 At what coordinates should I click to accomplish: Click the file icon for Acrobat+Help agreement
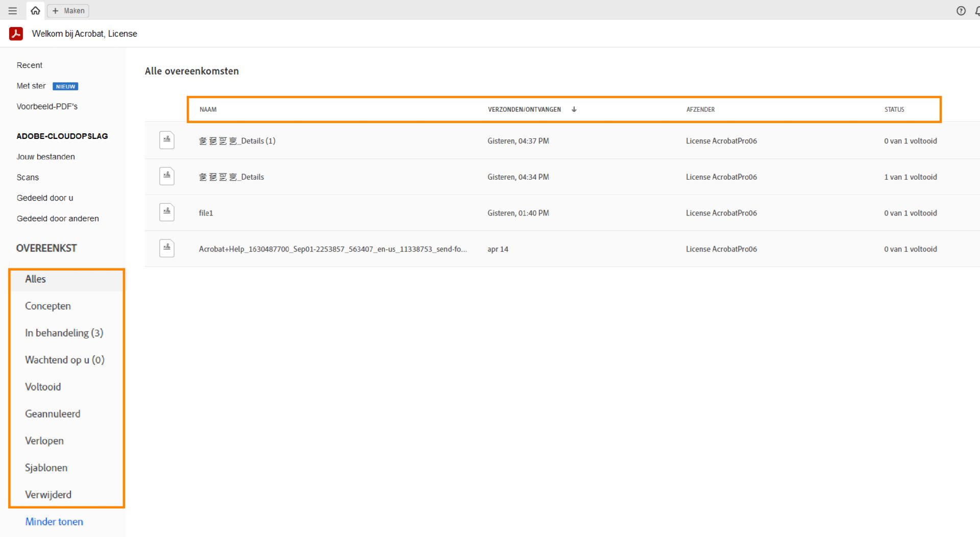coord(167,249)
